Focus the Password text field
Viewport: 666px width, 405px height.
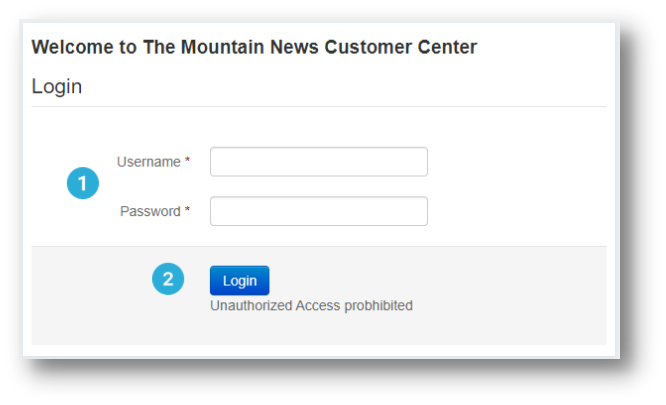click(x=318, y=211)
